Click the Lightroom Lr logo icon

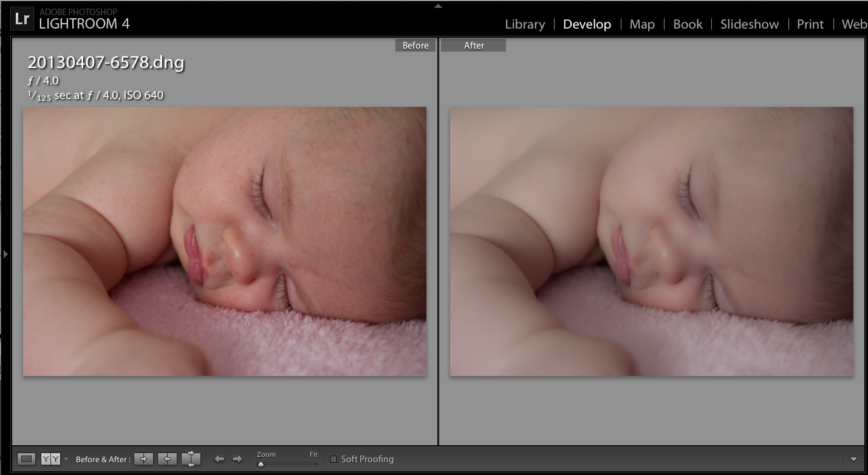click(x=22, y=19)
